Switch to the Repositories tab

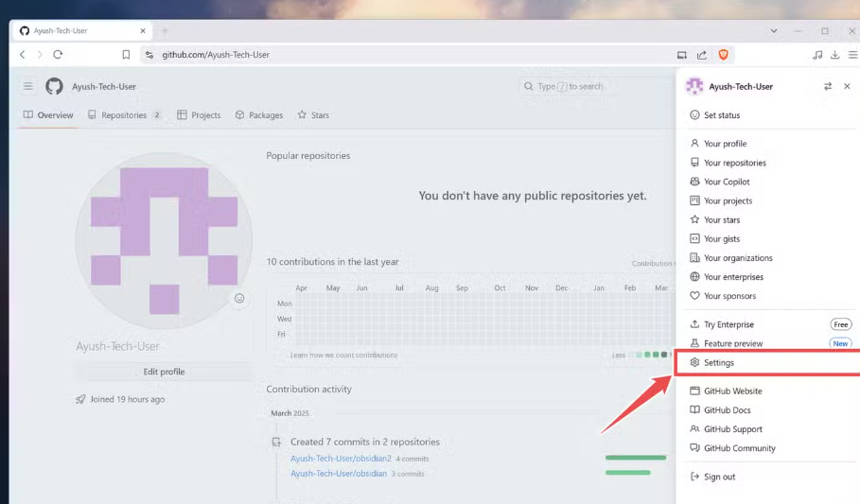point(124,115)
